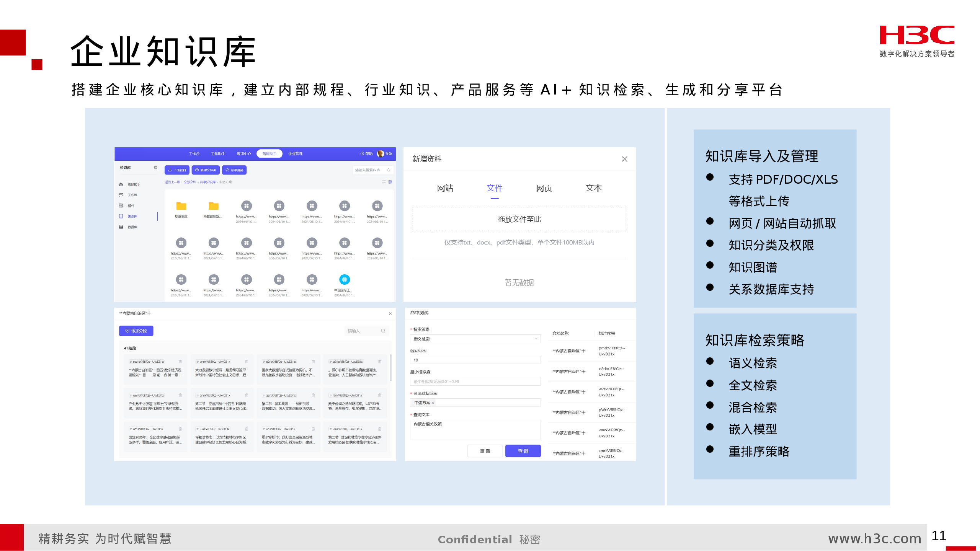Viewport: 980px width, 551px height.
Task: Collapse the 知识库 sidebar menu icon
Action: click(155, 168)
